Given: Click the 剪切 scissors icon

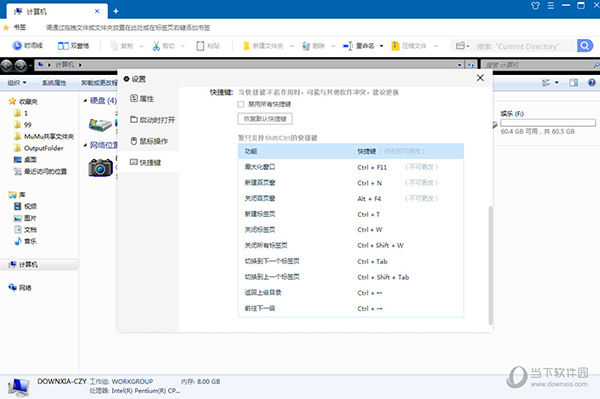Looking at the screenshot, I should 156,46.
